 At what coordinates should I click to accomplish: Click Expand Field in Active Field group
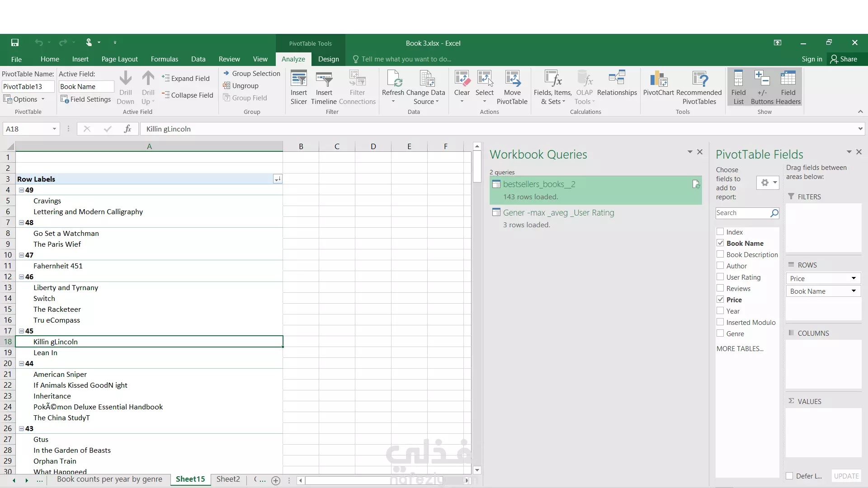(186, 78)
